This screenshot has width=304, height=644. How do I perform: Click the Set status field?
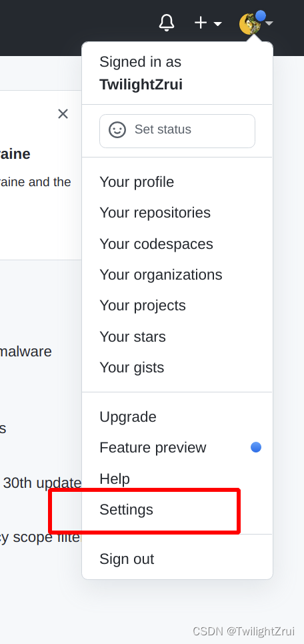coord(177,131)
